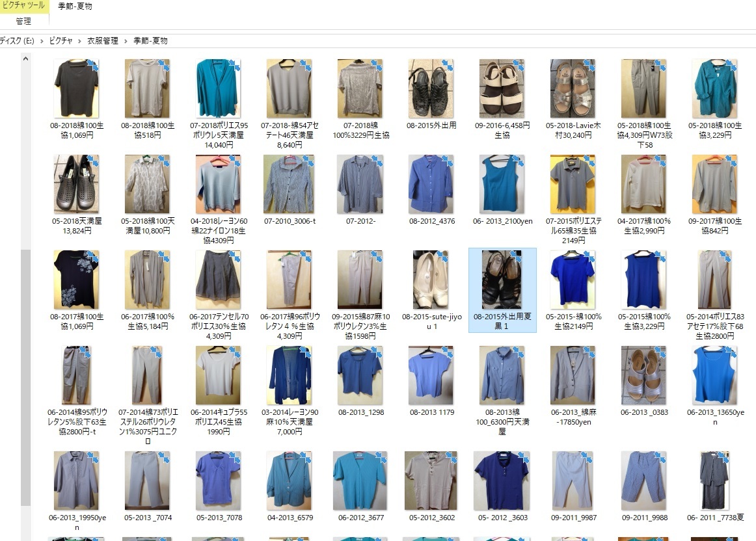This screenshot has height=541, width=756.
Task: Select white sandals 09-2016-6,458円生協
Action: pos(502,88)
